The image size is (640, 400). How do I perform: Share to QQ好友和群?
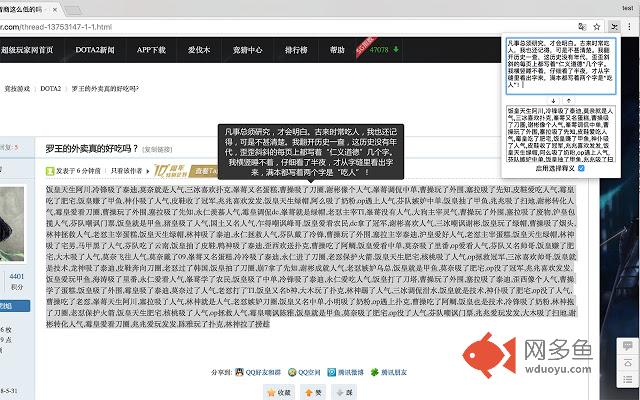pos(263,372)
